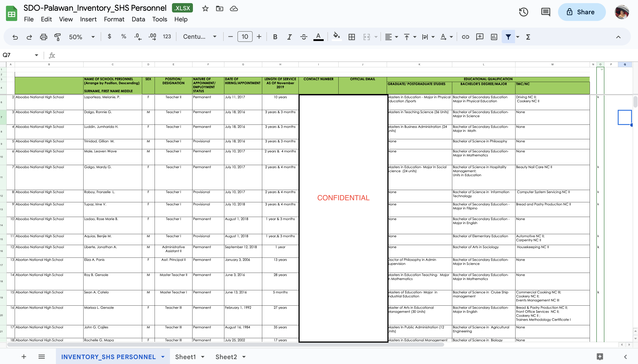Toggle italic formatting
Viewport: 638px width, 364px height.
click(289, 37)
